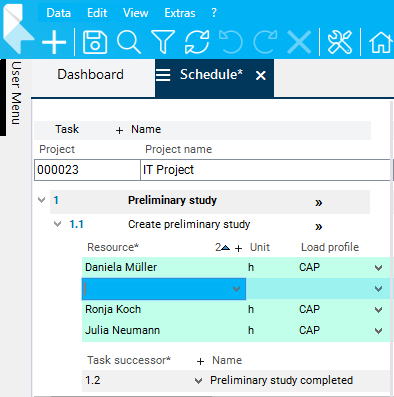Open the Search magnifier tool
Viewport: 394px width, 397px height.
pyautogui.click(x=129, y=42)
